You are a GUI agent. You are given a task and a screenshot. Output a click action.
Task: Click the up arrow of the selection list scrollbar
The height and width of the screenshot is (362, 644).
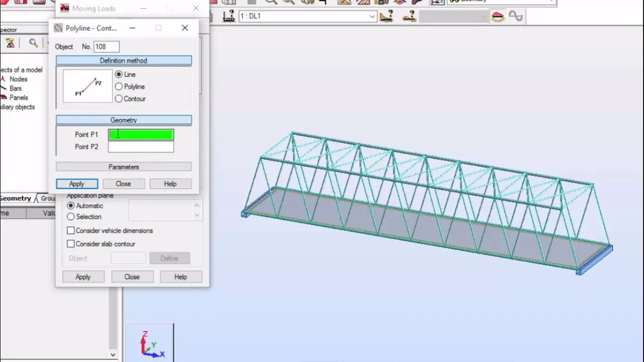coord(197,205)
